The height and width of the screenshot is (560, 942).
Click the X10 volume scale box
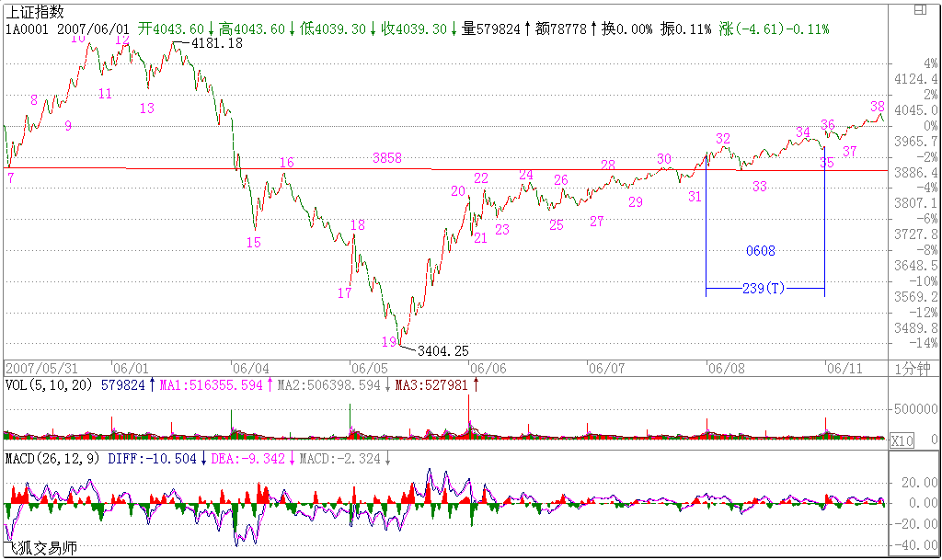click(902, 441)
